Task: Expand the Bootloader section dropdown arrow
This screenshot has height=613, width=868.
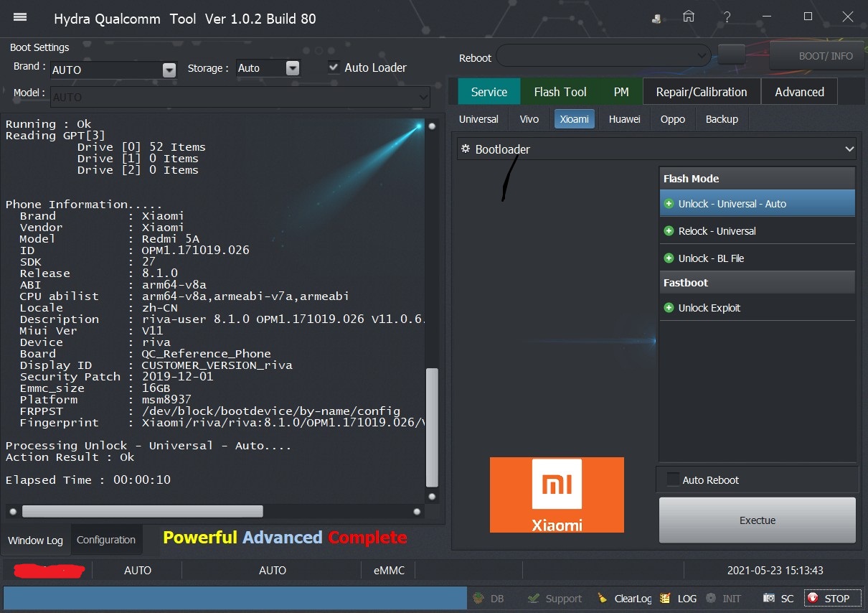Action: click(849, 149)
